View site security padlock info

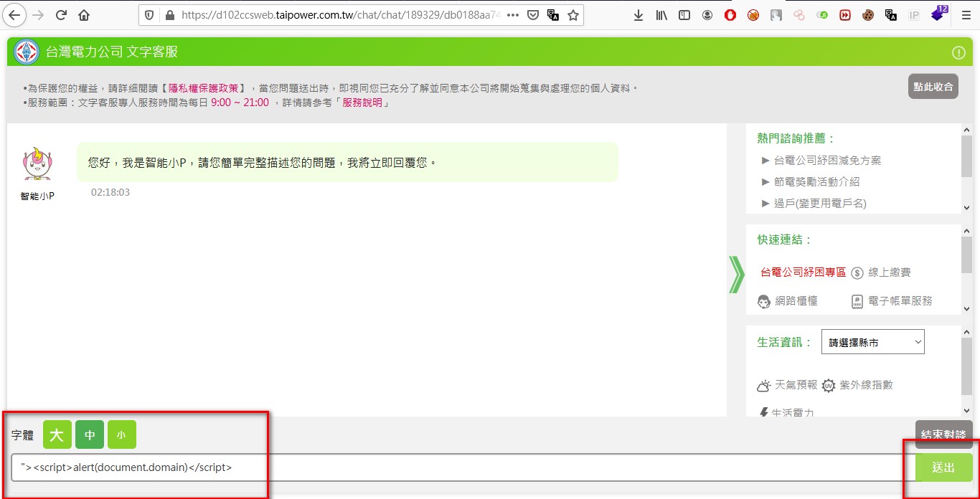169,15
